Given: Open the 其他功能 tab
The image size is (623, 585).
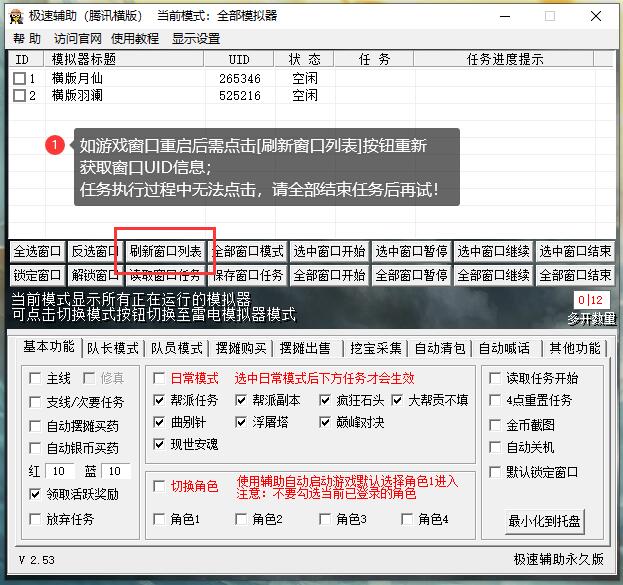Looking at the screenshot, I should click(x=574, y=348).
